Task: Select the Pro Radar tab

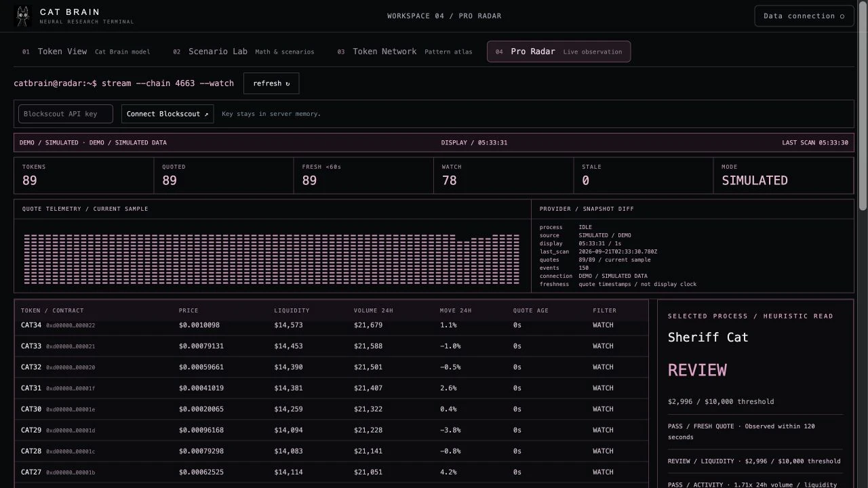Action: point(559,52)
